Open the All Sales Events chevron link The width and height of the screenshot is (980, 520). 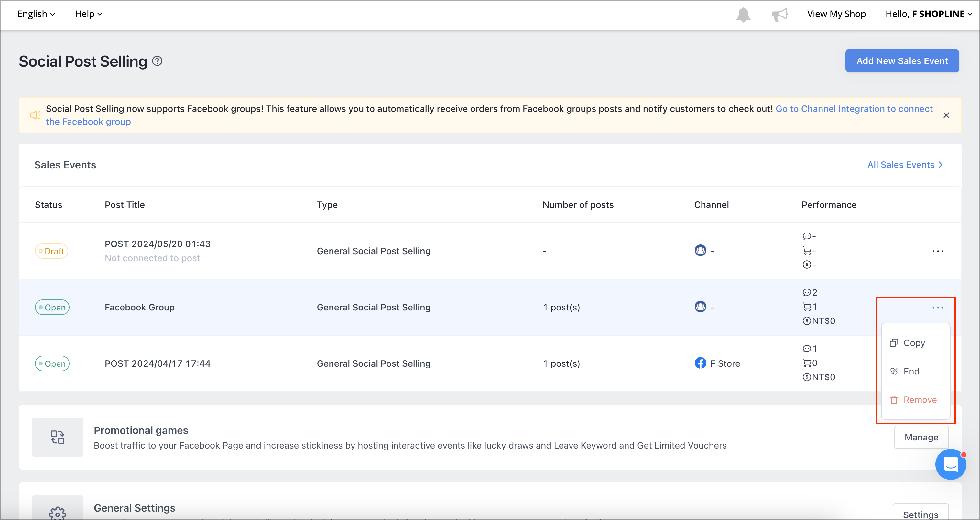(x=905, y=165)
